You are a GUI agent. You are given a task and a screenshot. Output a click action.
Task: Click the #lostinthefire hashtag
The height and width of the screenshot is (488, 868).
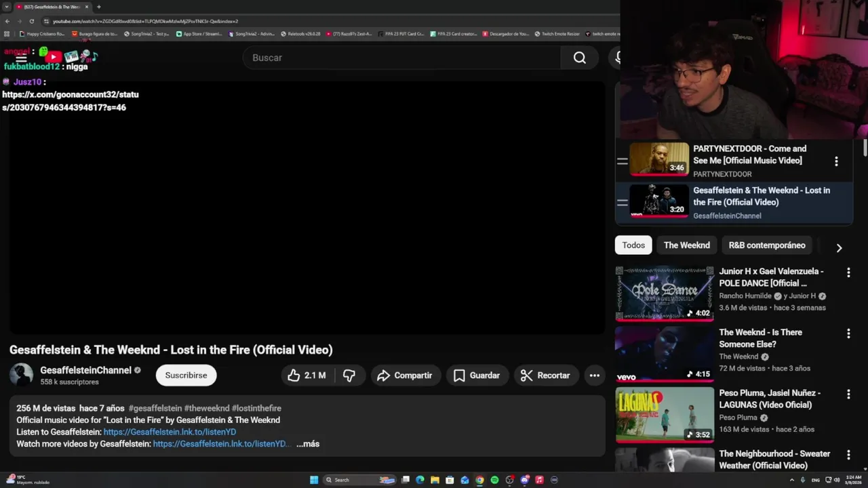point(256,408)
